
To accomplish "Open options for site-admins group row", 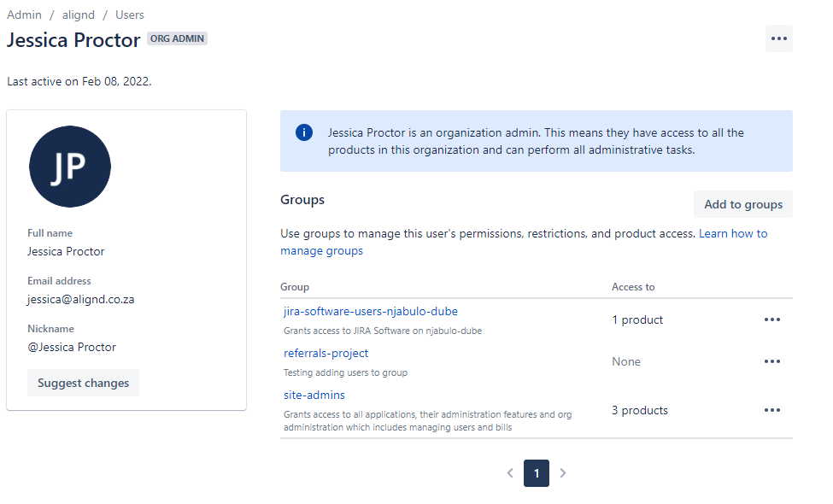I will tap(771, 411).
